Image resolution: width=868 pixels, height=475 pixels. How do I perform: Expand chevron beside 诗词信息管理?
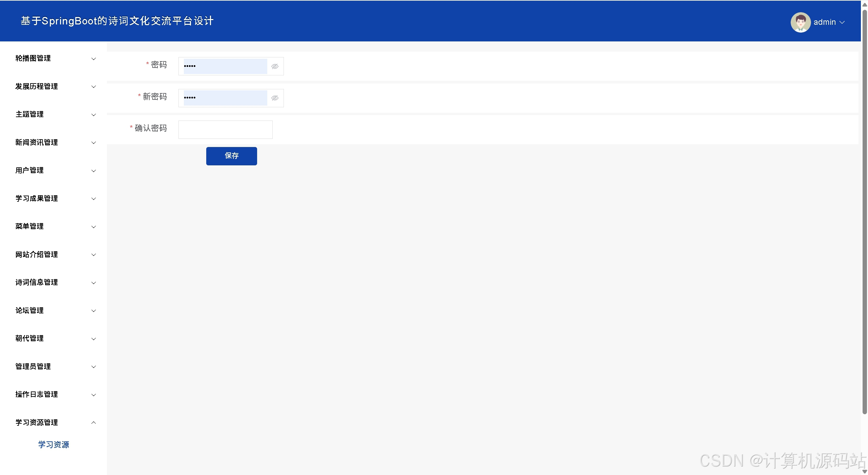(x=94, y=283)
